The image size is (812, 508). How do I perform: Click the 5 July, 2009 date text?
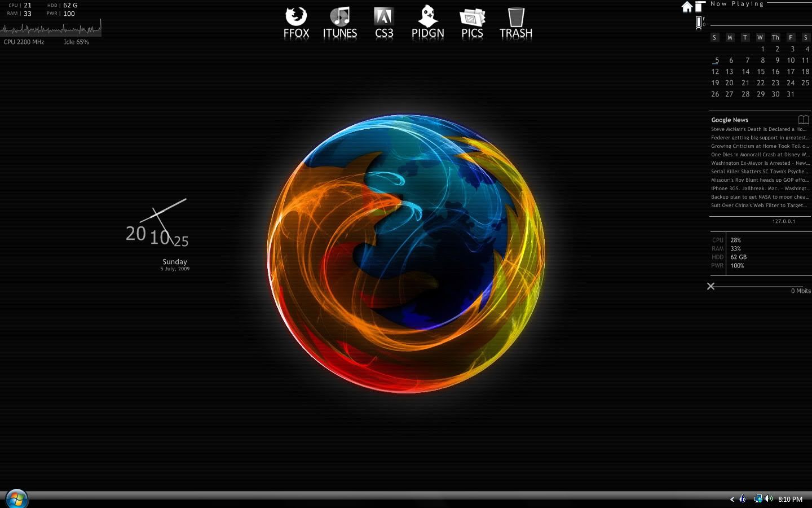(x=175, y=269)
